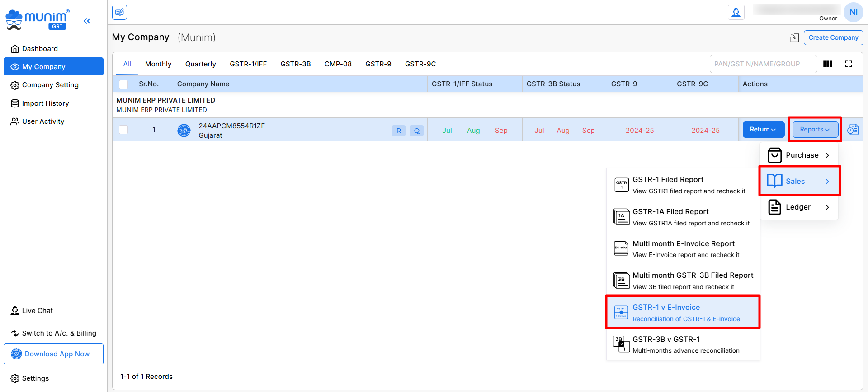Click the Multi month GSTR-3B Filed Report icon
The height and width of the screenshot is (392, 868).
621,280
